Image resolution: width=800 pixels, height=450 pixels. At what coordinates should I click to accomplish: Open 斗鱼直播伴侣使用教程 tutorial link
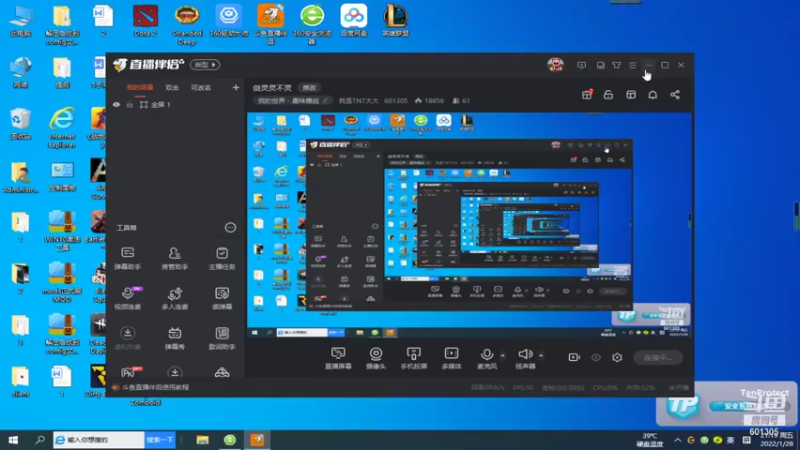tap(155, 387)
